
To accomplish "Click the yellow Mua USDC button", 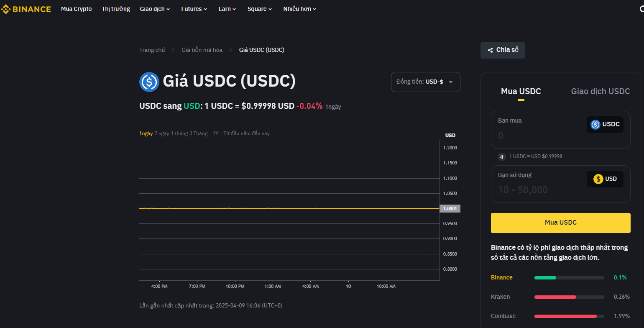I will tap(560, 223).
